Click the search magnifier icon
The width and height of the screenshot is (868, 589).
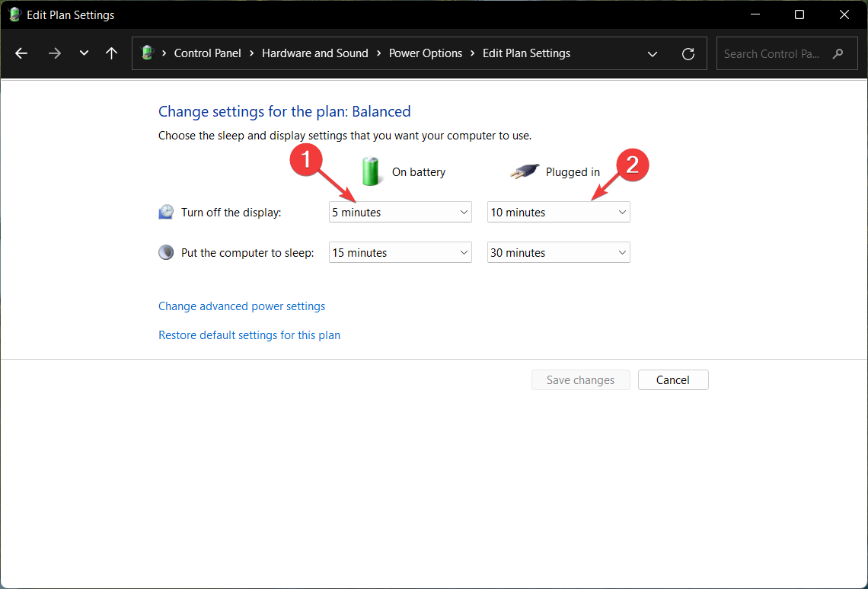(x=838, y=53)
